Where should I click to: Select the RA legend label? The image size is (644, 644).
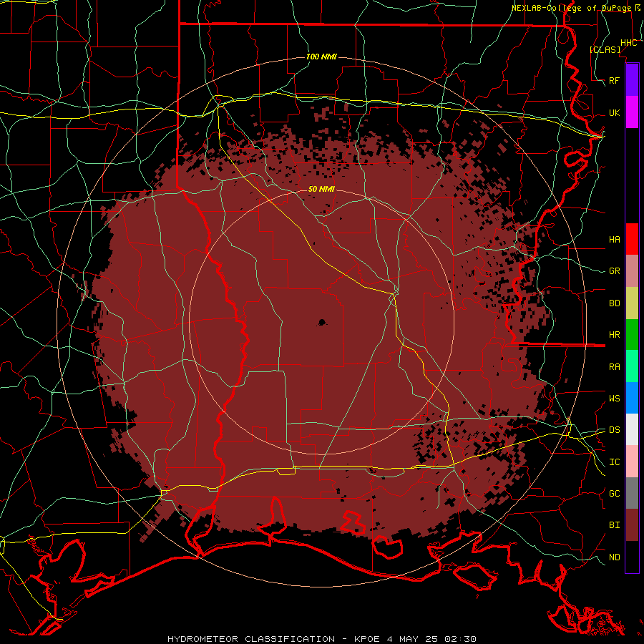pos(615,367)
